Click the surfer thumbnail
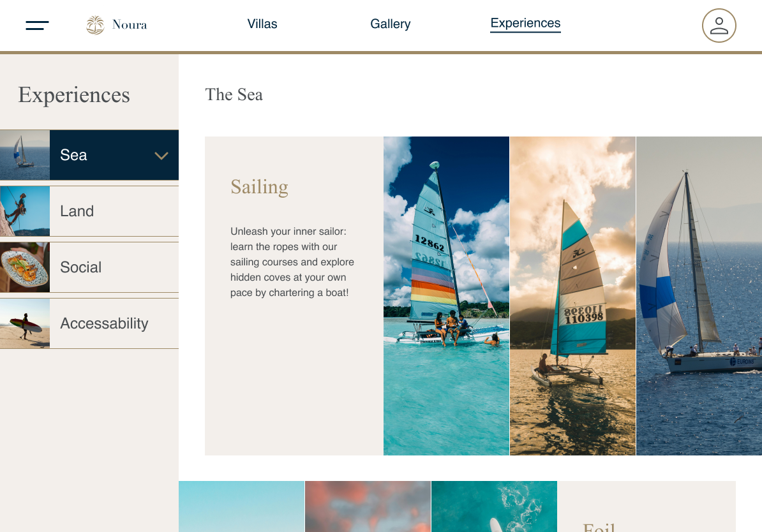 pos(25,323)
